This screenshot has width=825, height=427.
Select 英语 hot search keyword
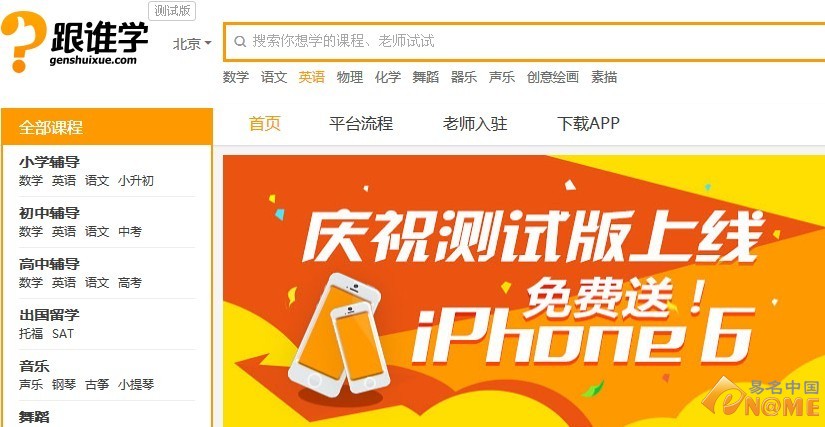(x=311, y=77)
